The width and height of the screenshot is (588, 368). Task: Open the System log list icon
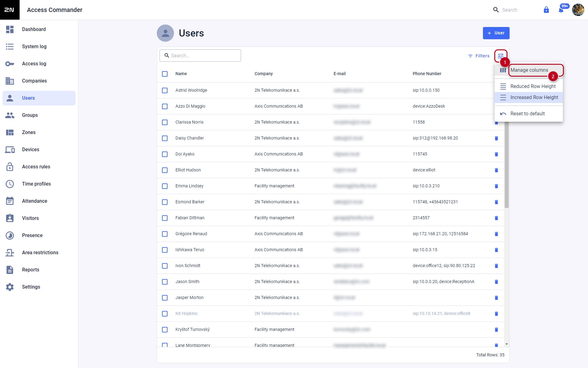[10, 47]
